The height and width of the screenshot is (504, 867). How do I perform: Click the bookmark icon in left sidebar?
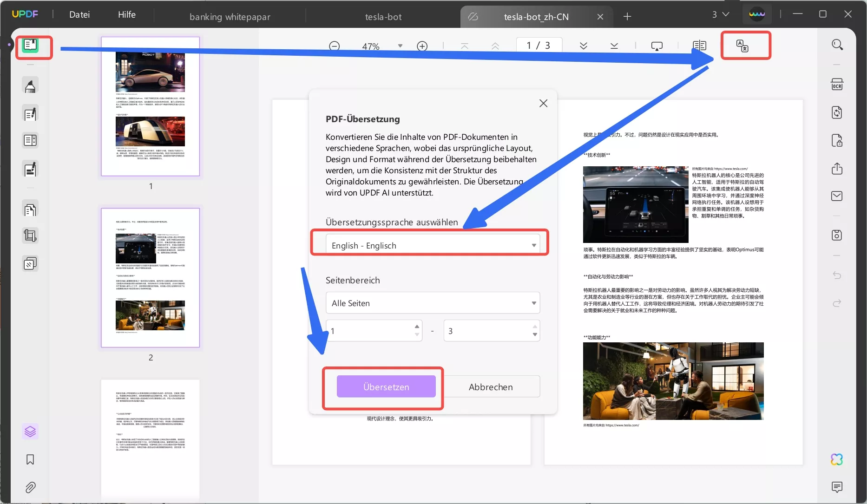coord(30,459)
